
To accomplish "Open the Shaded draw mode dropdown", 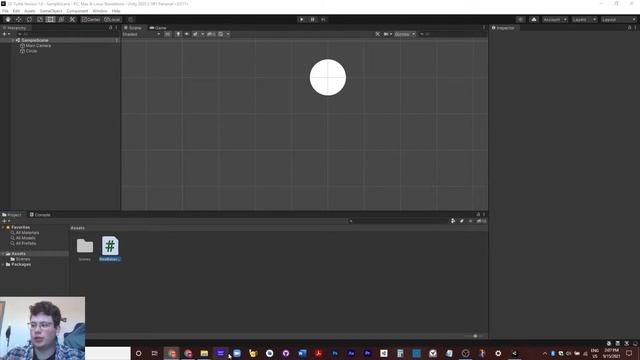I will pos(142,34).
